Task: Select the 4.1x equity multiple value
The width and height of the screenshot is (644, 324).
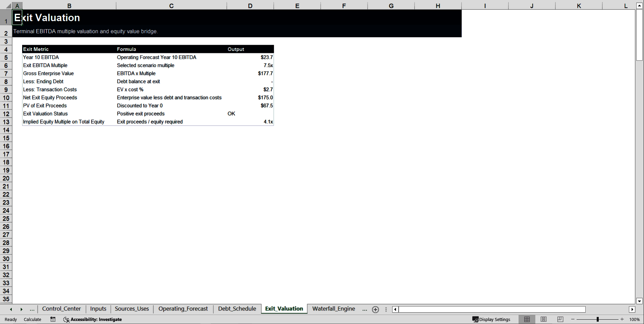Action: pos(250,122)
